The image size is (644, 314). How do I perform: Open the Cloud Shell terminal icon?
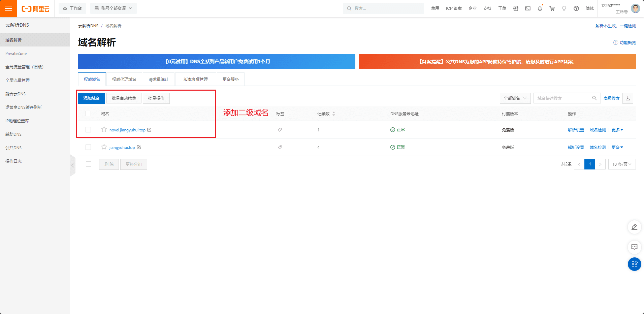[x=528, y=8]
